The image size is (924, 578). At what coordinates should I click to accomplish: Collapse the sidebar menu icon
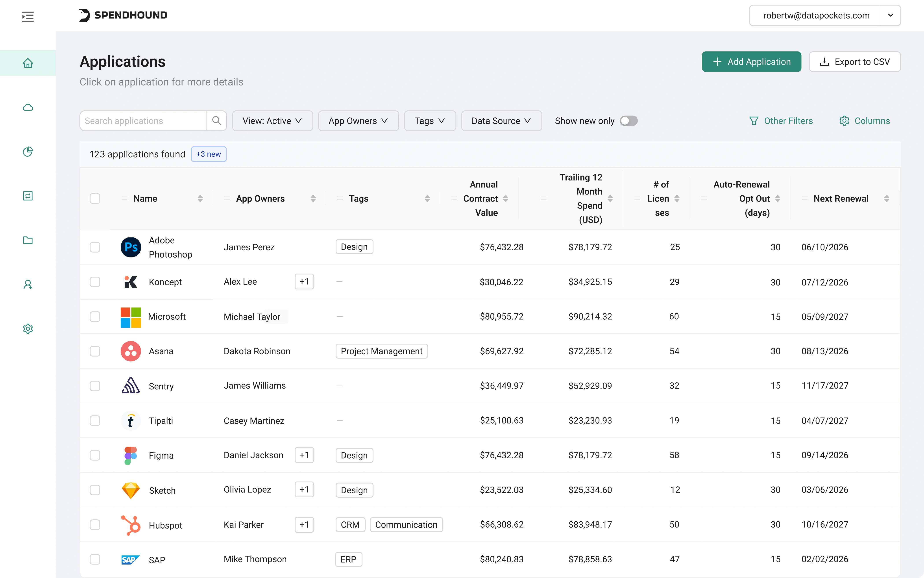[28, 17]
